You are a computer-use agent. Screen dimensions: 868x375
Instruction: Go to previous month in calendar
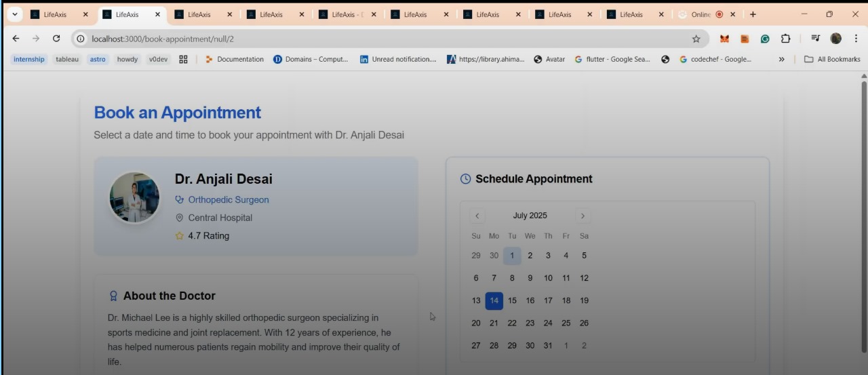pos(477,216)
